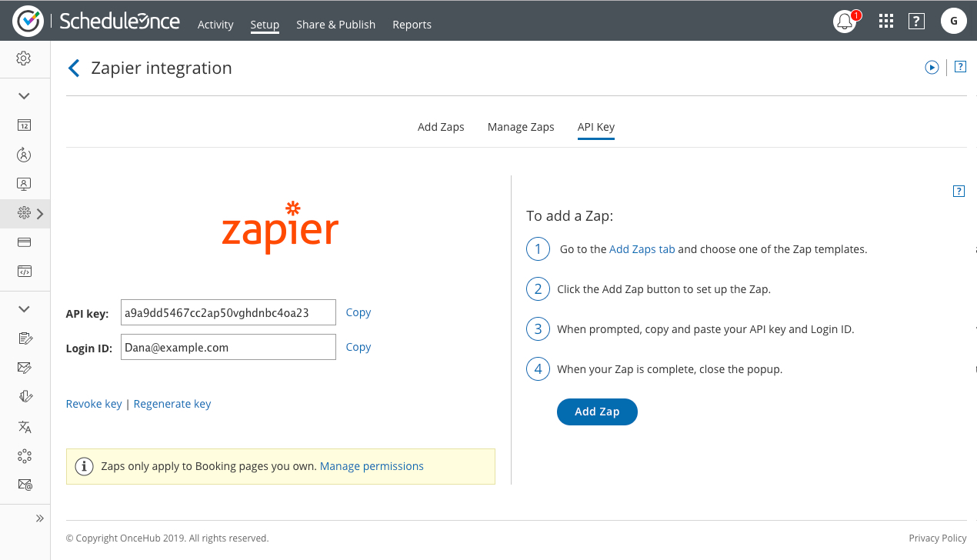Open the calendar icon in sidebar
977x560 pixels.
24,125
